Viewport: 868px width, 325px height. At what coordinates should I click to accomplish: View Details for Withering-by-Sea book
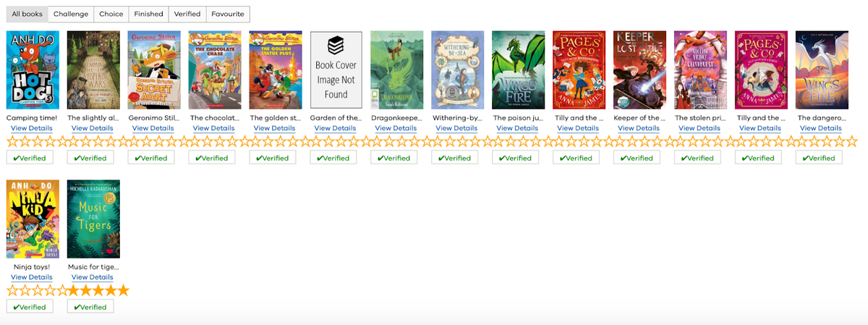click(x=457, y=128)
